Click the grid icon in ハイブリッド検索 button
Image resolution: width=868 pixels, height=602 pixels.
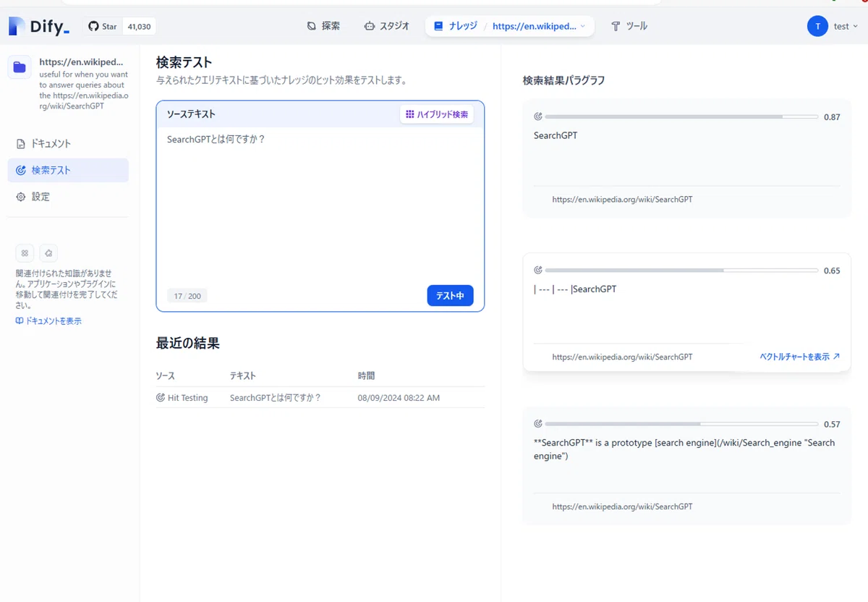[410, 114]
